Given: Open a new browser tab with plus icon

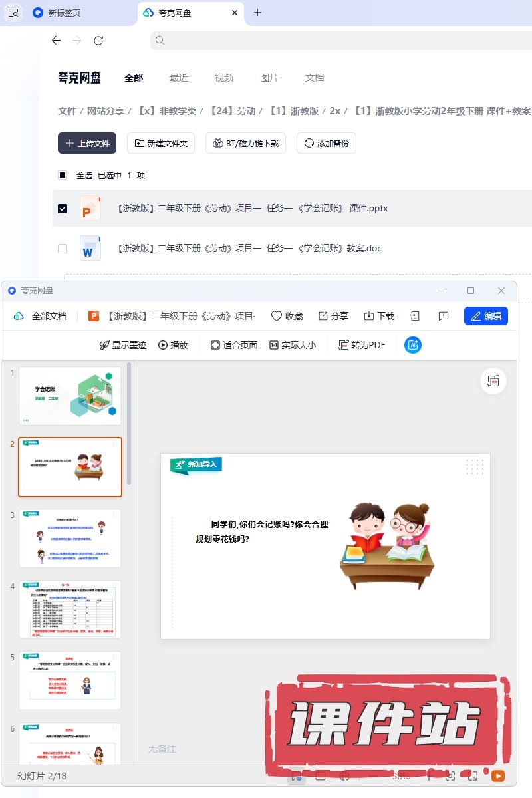Looking at the screenshot, I should pos(258,13).
